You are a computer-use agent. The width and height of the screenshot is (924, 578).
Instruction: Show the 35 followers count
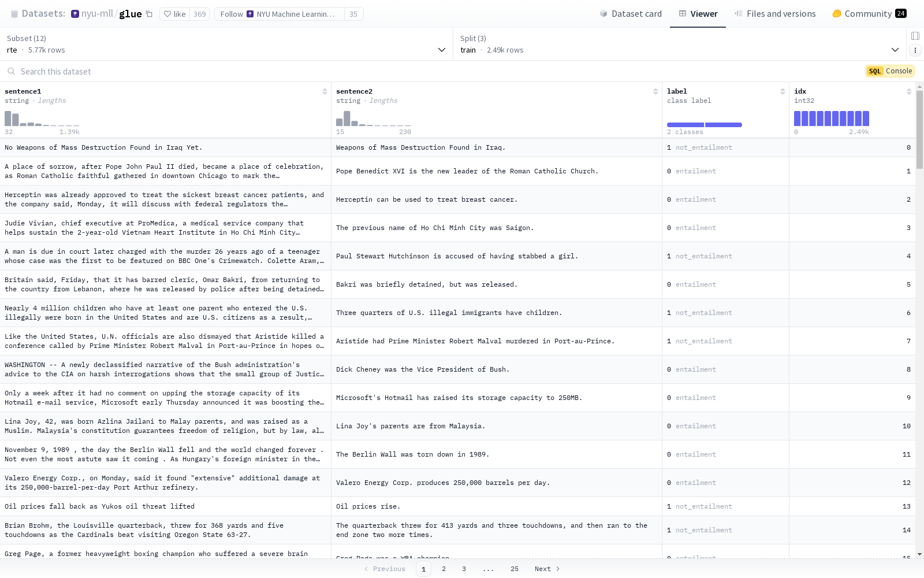(353, 14)
